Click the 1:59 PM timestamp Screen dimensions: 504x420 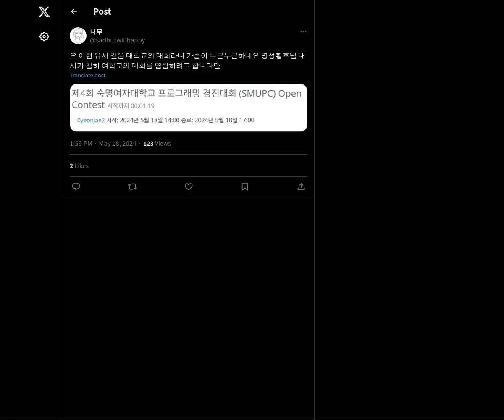[x=81, y=144]
